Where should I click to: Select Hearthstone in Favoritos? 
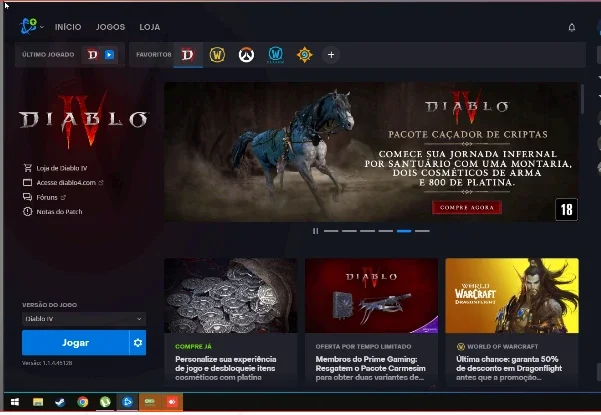click(x=304, y=55)
